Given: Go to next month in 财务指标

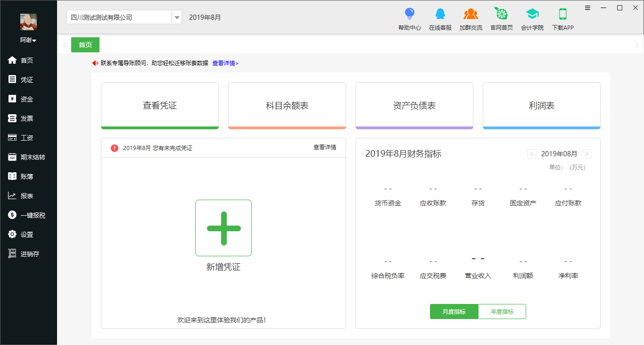Looking at the screenshot, I should [587, 154].
